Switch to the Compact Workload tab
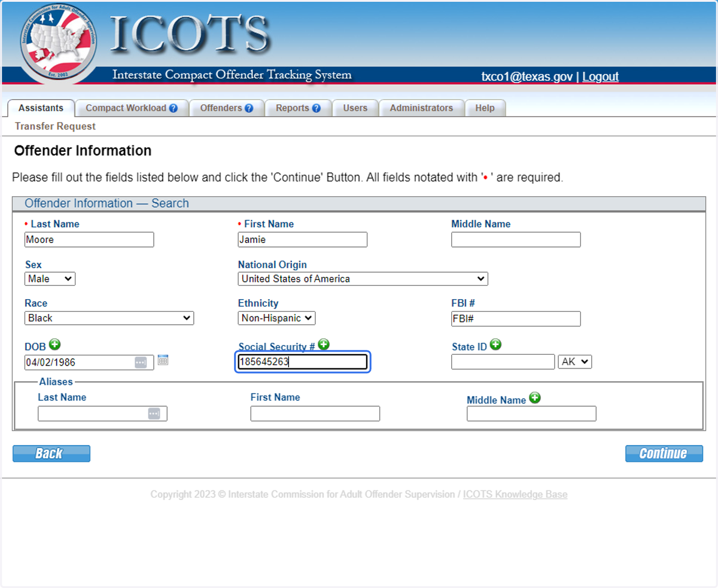The image size is (718, 588). pos(132,108)
